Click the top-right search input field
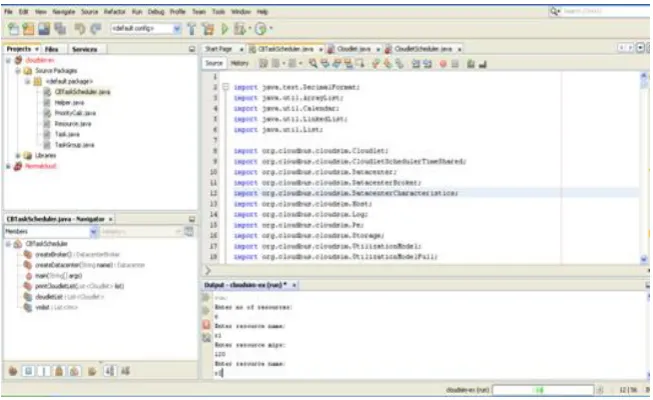Image resolution: width=653 pixels, height=400 pixels. [x=606, y=11]
